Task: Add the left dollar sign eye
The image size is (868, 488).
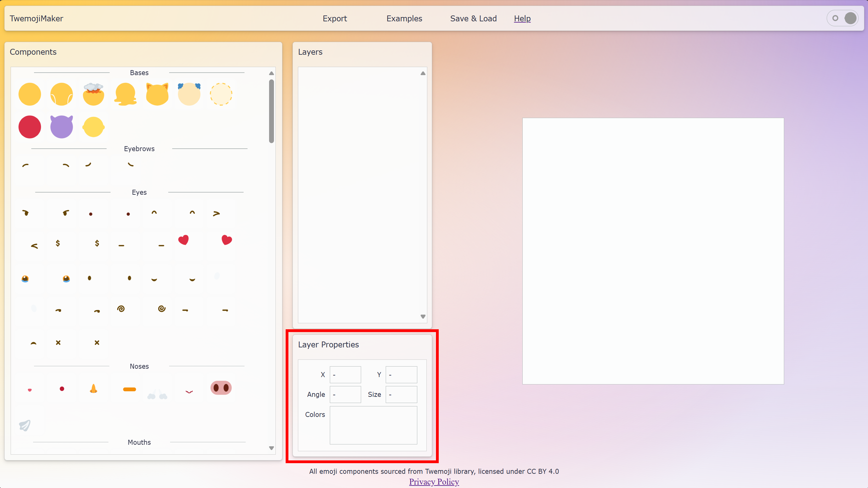Action: click(x=58, y=243)
